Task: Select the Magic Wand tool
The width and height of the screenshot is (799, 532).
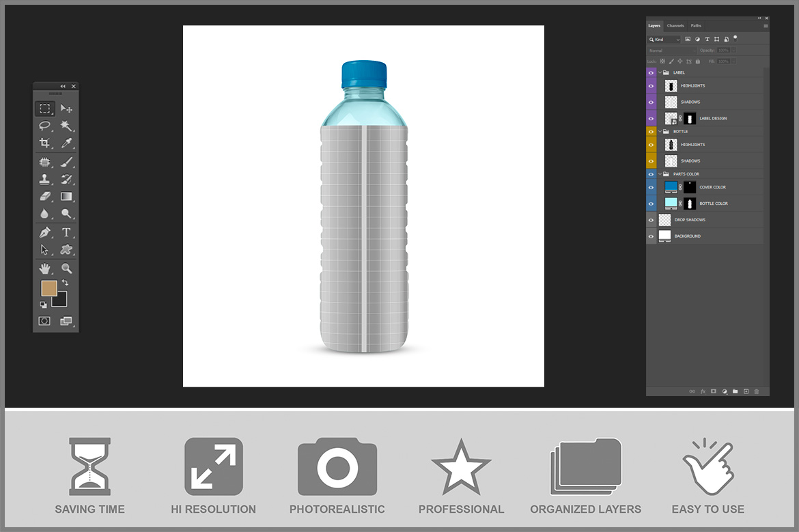Action: tap(66, 126)
